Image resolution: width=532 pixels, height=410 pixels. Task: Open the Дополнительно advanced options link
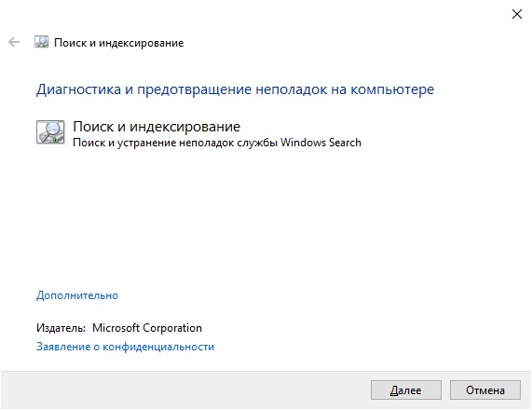tap(77, 295)
